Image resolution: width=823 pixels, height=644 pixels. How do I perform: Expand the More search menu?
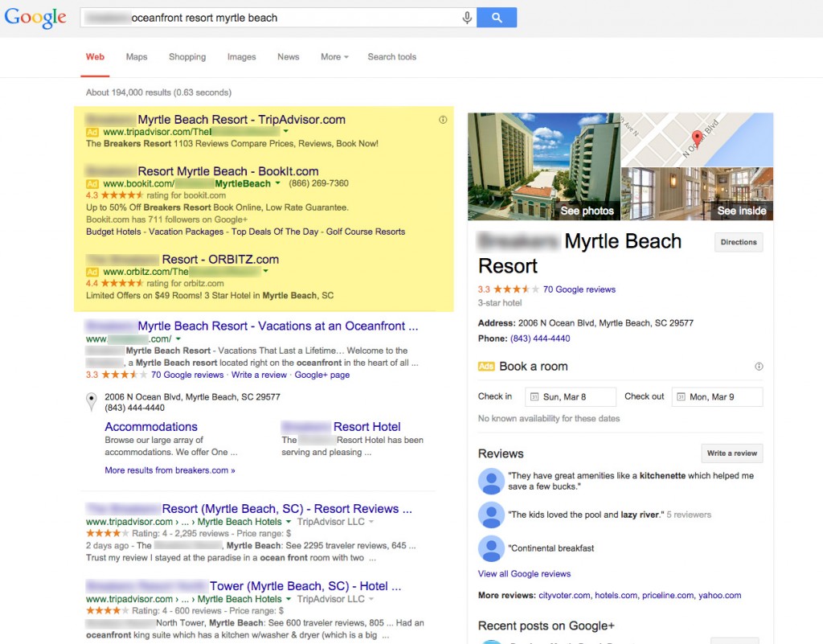coord(334,57)
